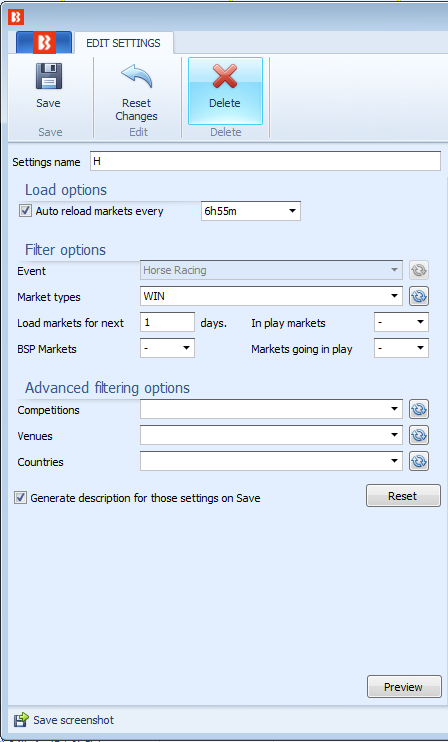Open the 6h55m reload interval dropdown
This screenshot has height=742, width=448.
(x=251, y=211)
